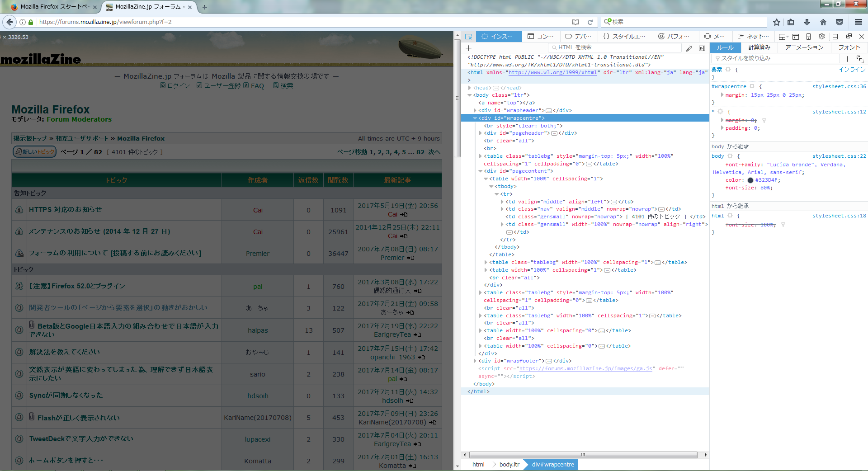Open the コンソール devtools tab
The image size is (868, 471).
541,37
